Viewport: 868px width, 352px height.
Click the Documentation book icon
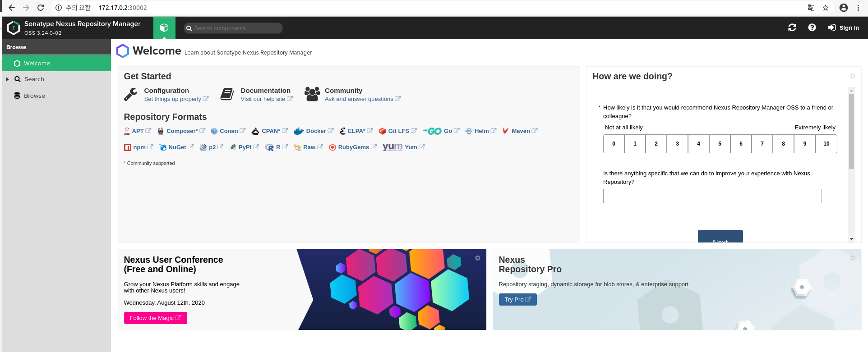click(x=227, y=94)
